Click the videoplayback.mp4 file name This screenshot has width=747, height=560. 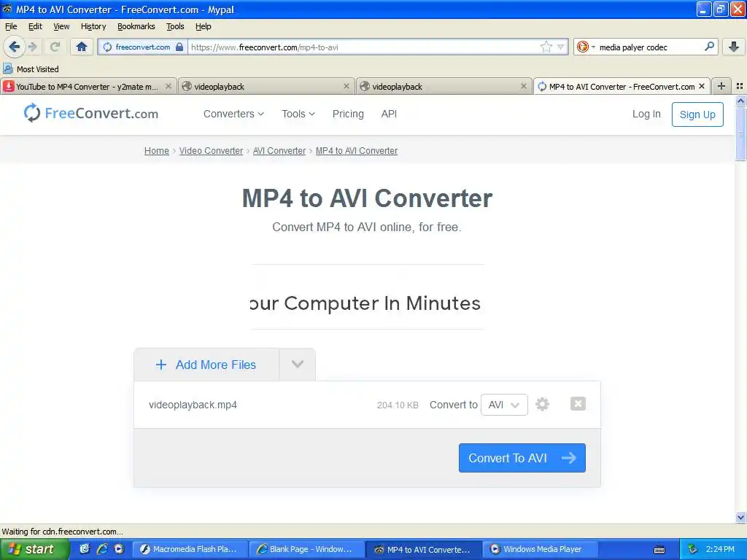tap(193, 405)
